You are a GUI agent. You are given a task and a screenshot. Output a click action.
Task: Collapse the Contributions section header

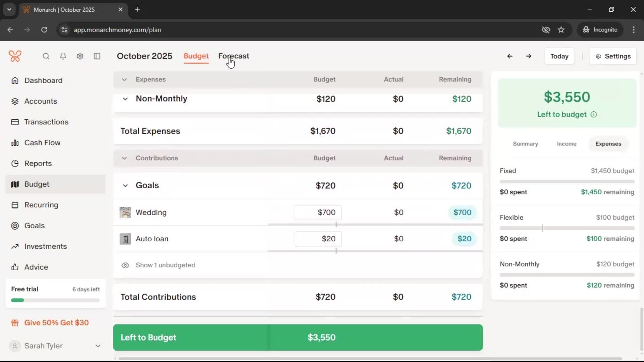click(124, 158)
